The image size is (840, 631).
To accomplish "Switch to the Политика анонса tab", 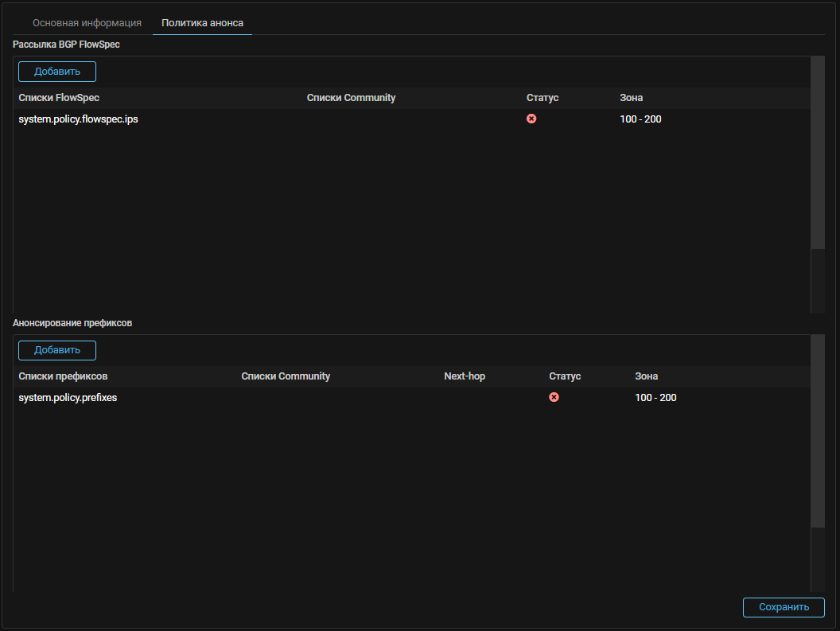I will [x=202, y=23].
